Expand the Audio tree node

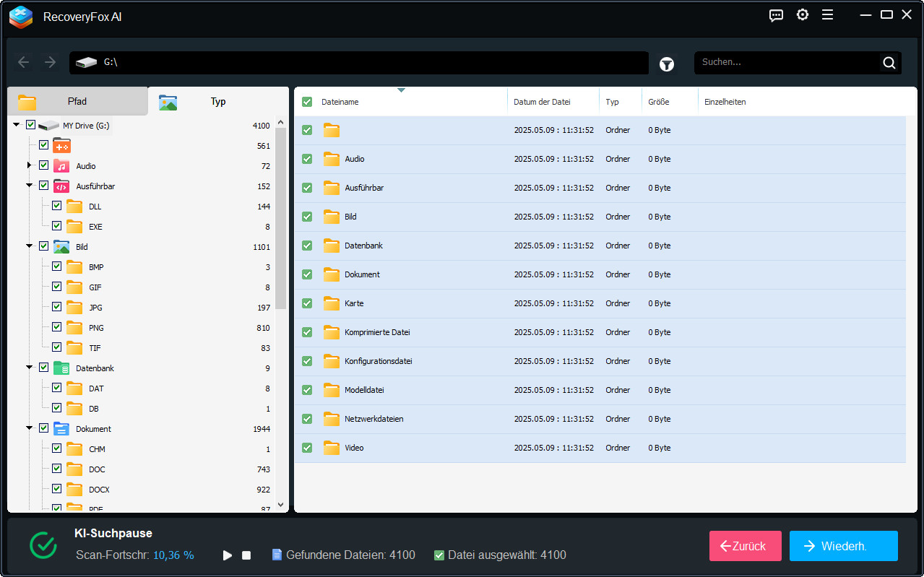pyautogui.click(x=30, y=165)
